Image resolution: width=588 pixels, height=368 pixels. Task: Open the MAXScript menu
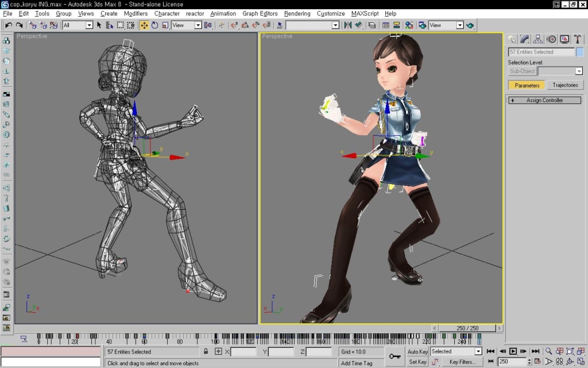coord(365,14)
